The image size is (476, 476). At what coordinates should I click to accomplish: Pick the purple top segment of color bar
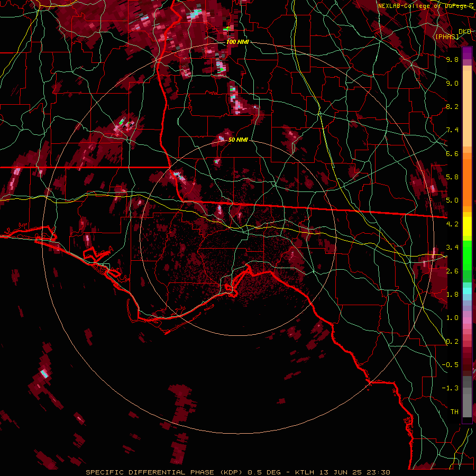pyautogui.click(x=467, y=53)
